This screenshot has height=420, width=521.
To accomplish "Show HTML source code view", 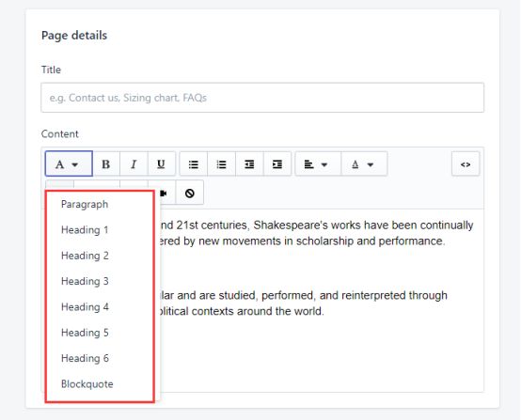I will pos(466,164).
